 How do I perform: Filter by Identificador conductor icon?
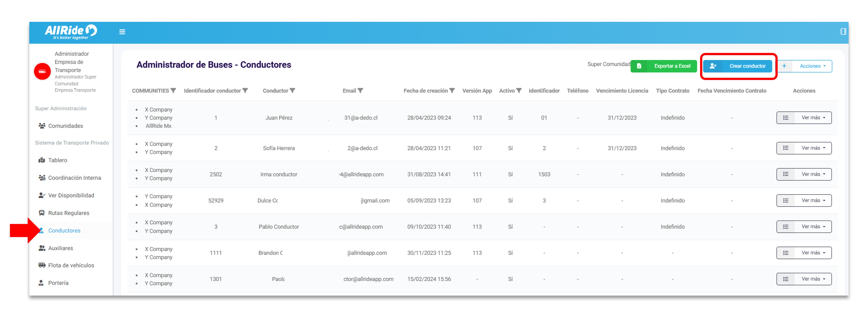[x=245, y=91]
